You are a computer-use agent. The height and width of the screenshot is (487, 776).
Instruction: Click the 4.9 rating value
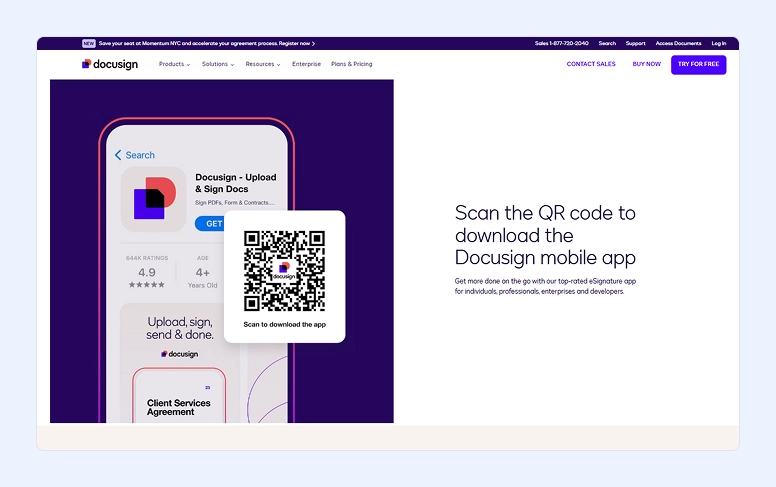(146, 272)
